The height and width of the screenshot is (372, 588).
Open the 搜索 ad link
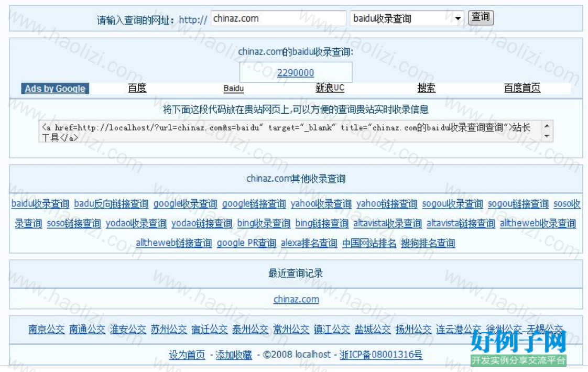pyautogui.click(x=427, y=87)
